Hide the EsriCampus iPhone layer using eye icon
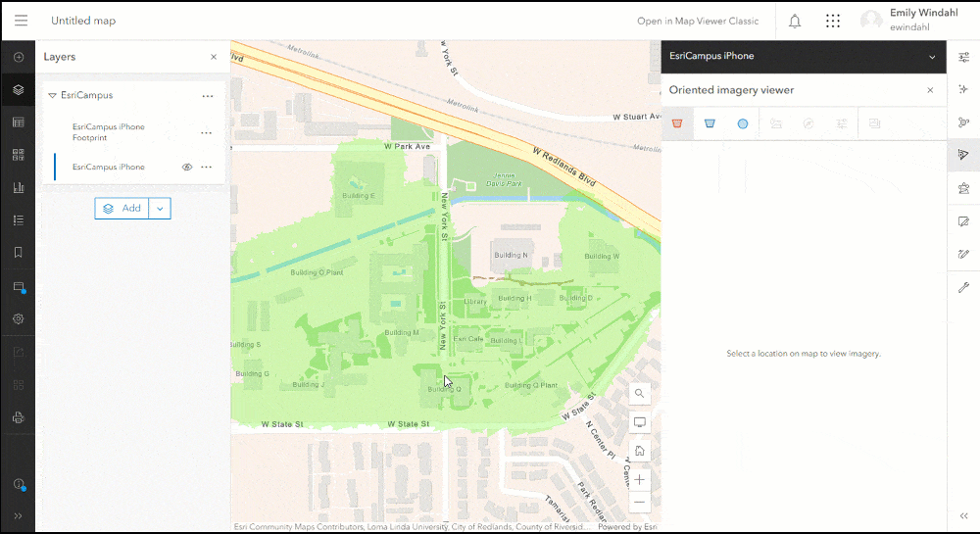This screenshot has width=980, height=534. pyautogui.click(x=187, y=167)
